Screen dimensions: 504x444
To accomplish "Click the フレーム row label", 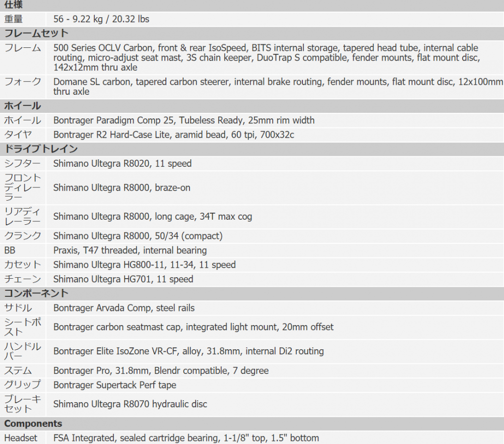I will click(x=23, y=48).
